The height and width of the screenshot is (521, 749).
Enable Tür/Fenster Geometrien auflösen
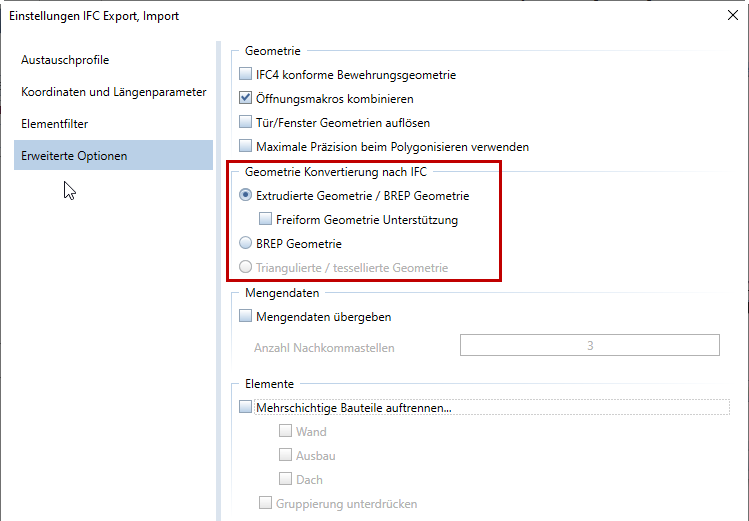[x=246, y=122]
